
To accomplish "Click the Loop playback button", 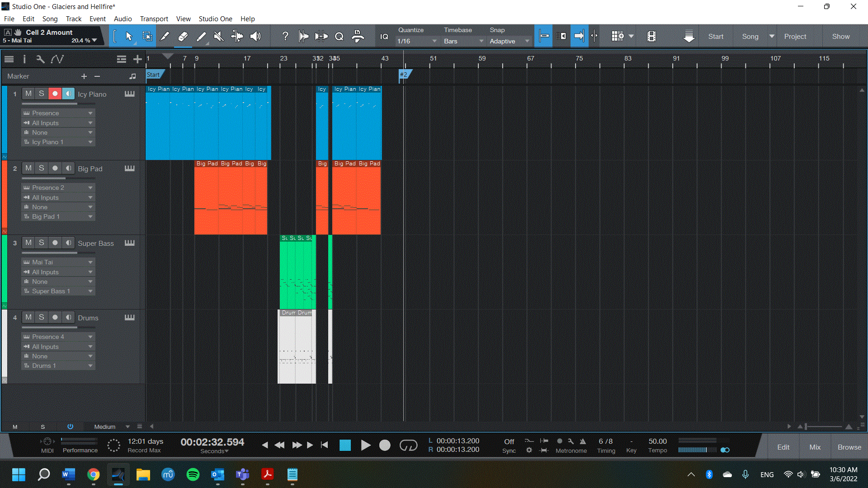I will 408,446.
